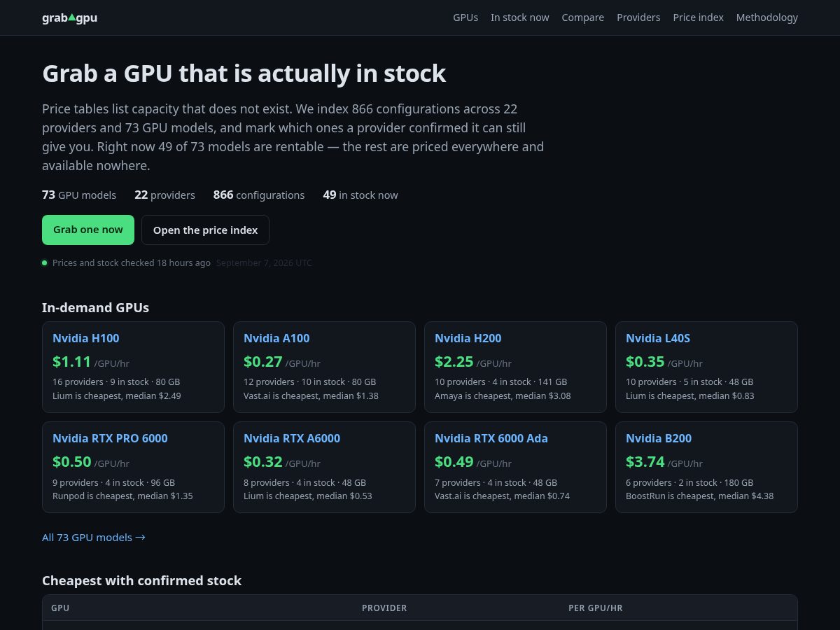Open the Nvidia H200 card title
840x630 pixels.
point(468,338)
